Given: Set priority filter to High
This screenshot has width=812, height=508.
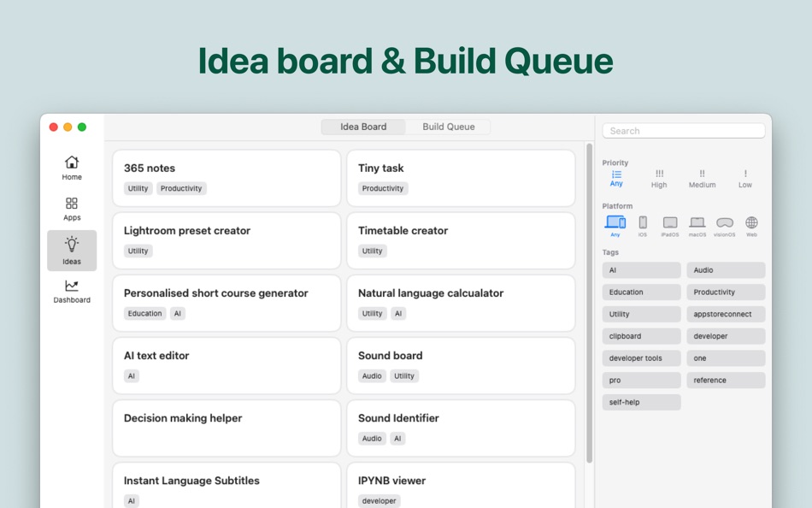Looking at the screenshot, I should (659, 178).
